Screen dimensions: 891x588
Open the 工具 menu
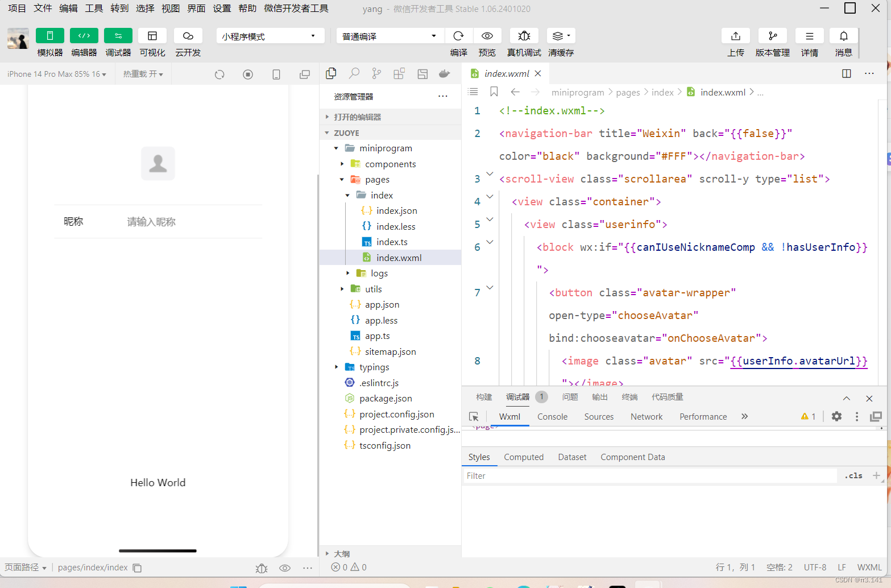point(94,8)
